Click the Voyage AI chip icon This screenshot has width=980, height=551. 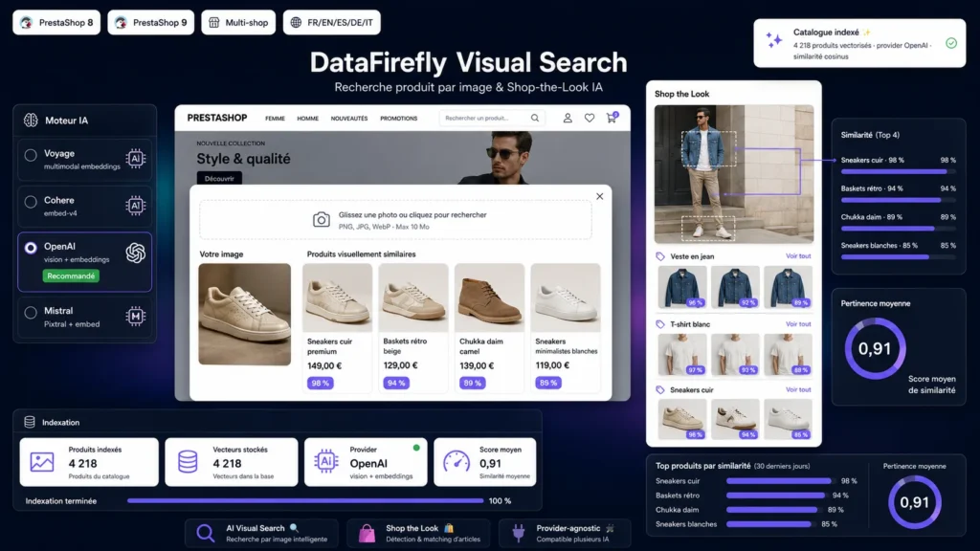[135, 159]
